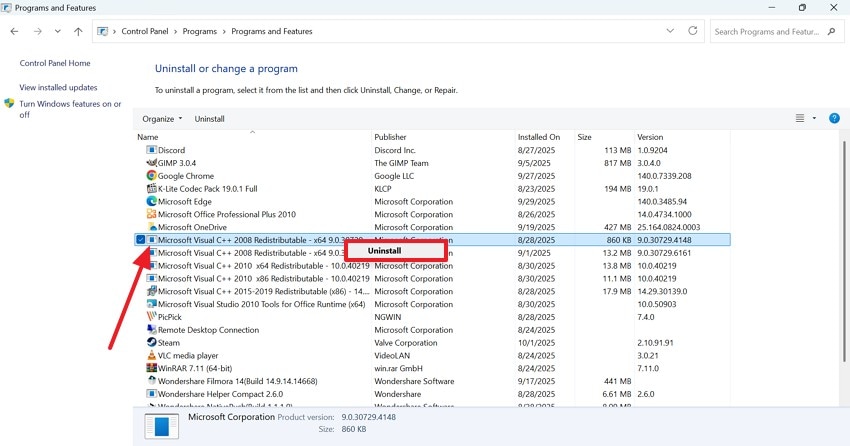Click the Microsoft OneDrive cloud icon
The height and width of the screenshot is (446, 850).
(152, 227)
